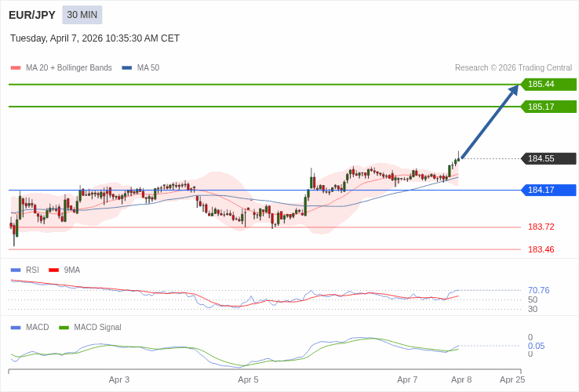Viewport: 579px width, 392px height.
Task: Click the blue MACD legend marker
Action: [x=16, y=328]
